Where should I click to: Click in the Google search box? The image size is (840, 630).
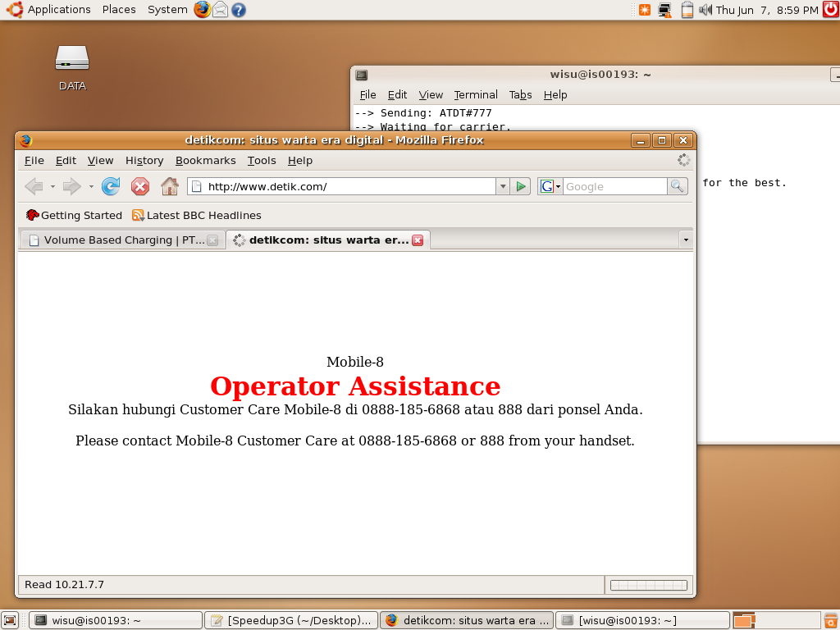[614, 186]
